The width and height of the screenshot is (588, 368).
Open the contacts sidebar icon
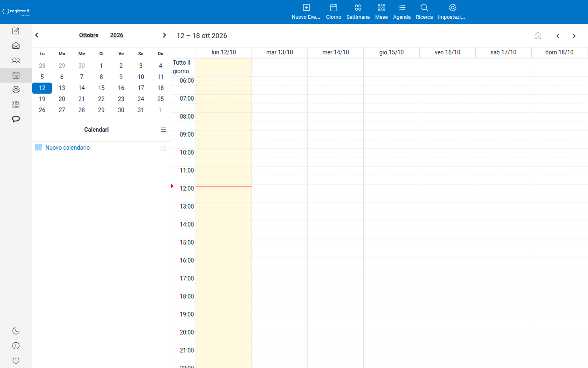[16, 61]
